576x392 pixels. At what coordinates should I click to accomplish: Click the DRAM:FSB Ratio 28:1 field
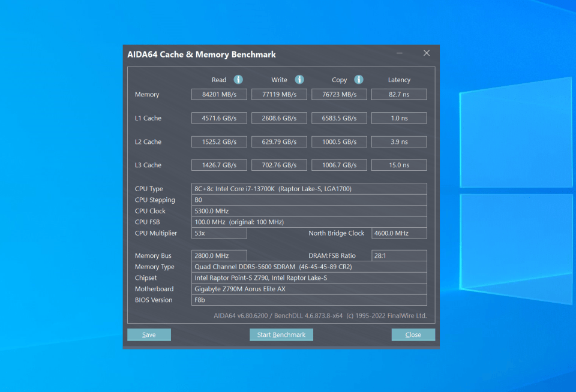pyautogui.click(x=399, y=255)
